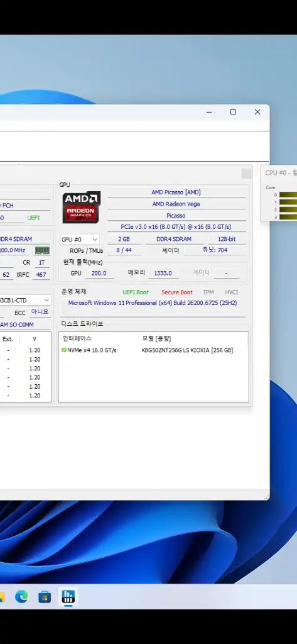Image resolution: width=297 pixels, height=644 pixels.
Task: Open Microsoft Edge from the taskbar
Action: (21, 596)
